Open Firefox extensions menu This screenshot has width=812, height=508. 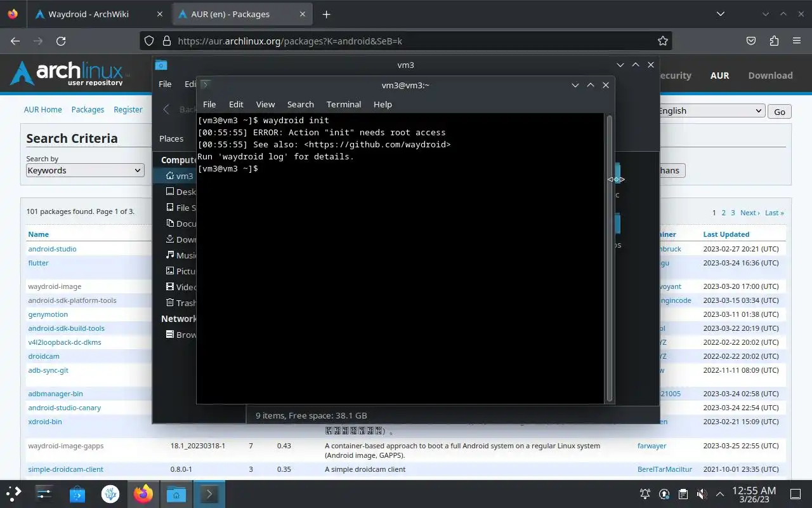[774, 41]
